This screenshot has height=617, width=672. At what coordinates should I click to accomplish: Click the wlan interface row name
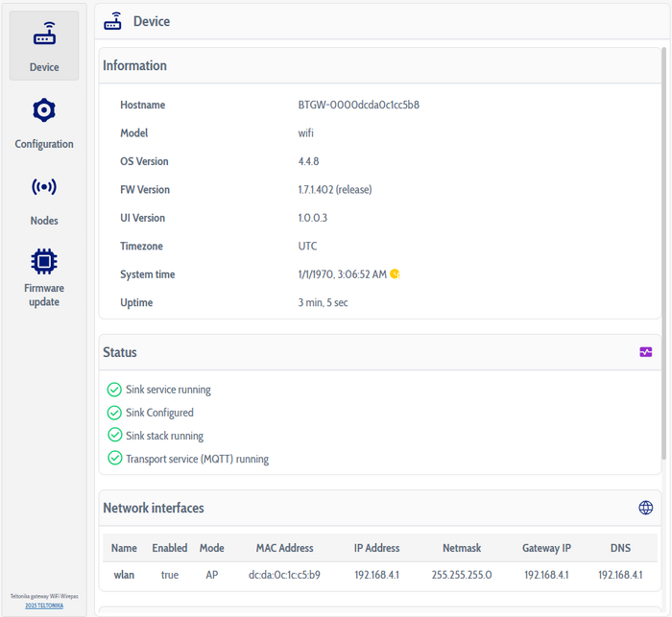[124, 575]
